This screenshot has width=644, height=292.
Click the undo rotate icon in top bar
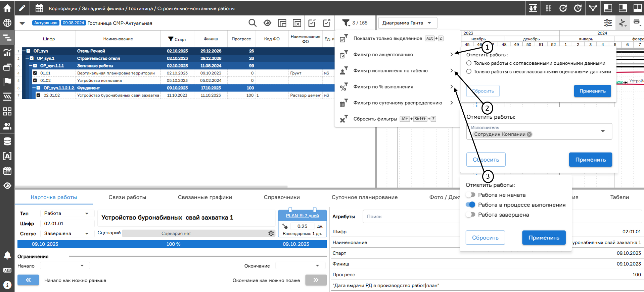[x=563, y=8]
